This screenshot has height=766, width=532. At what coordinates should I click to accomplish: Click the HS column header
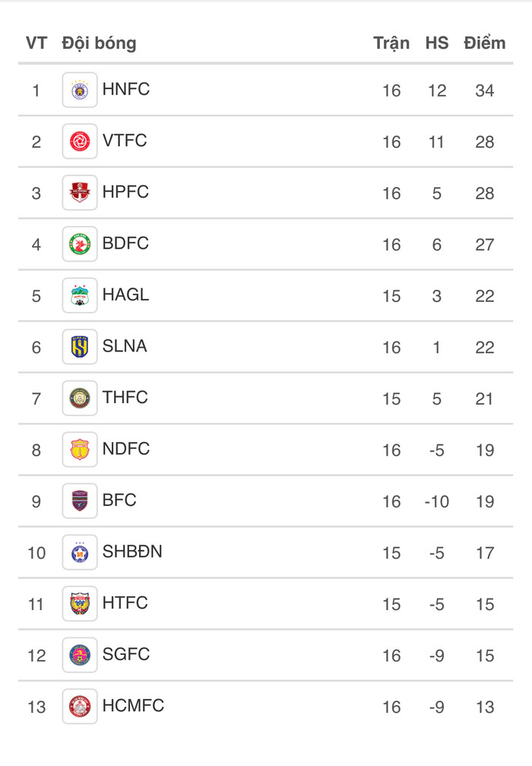click(437, 43)
